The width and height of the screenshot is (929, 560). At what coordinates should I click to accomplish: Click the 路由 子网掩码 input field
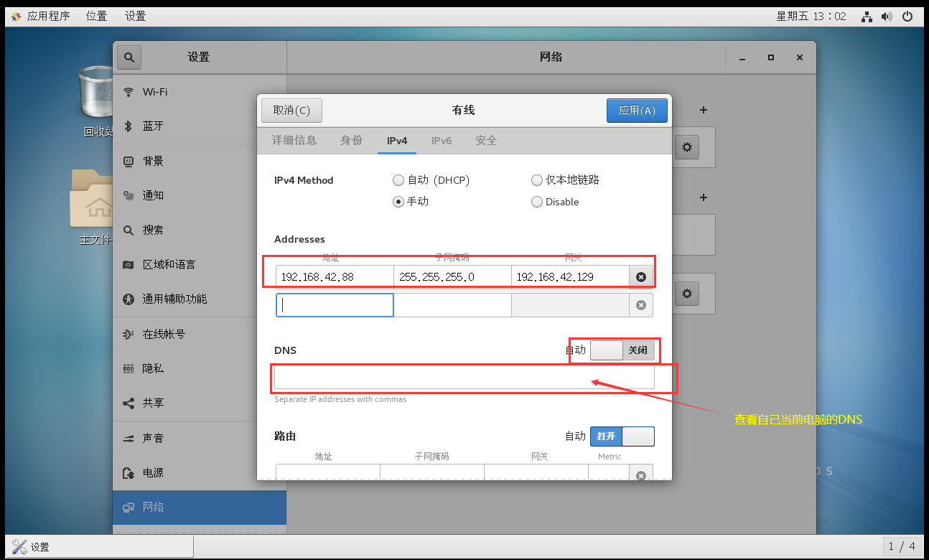432,474
